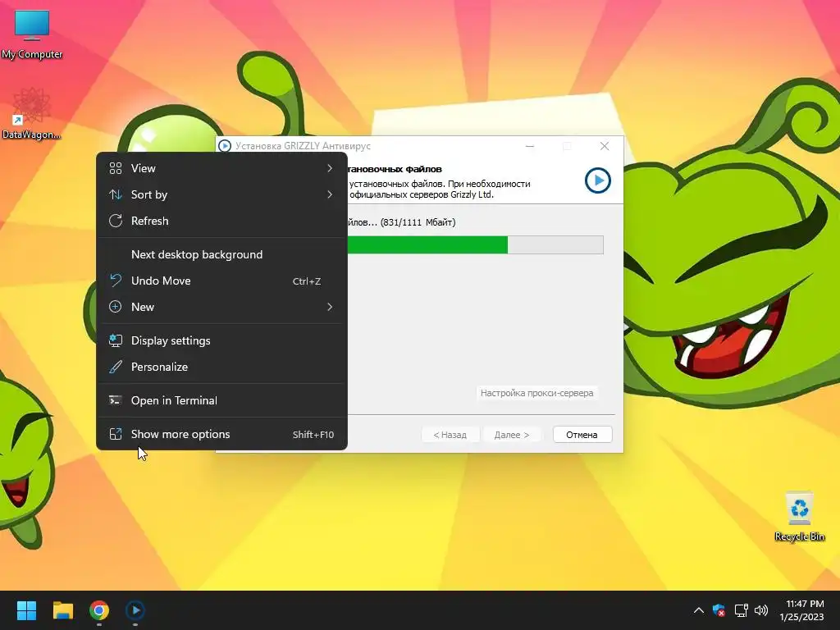Image resolution: width=840 pixels, height=630 pixels.
Task: Open the Windows Start menu
Action: pos(26,610)
